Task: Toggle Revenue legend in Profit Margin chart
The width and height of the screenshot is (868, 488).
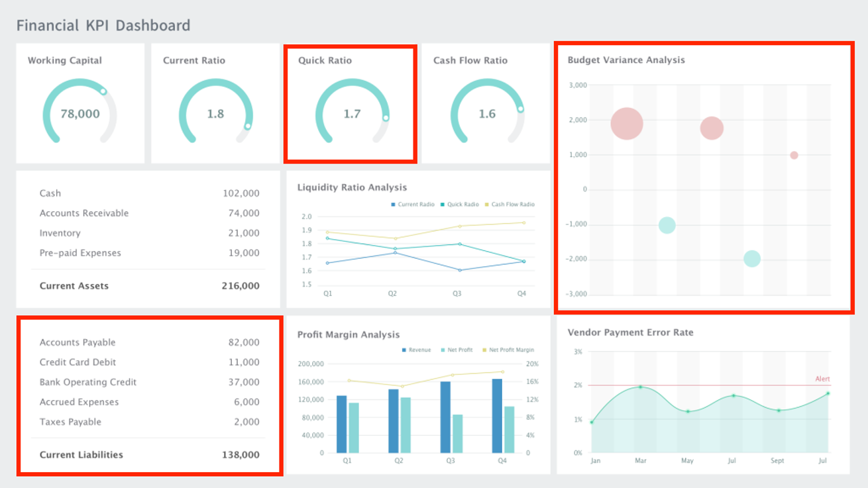Action: tap(416, 350)
